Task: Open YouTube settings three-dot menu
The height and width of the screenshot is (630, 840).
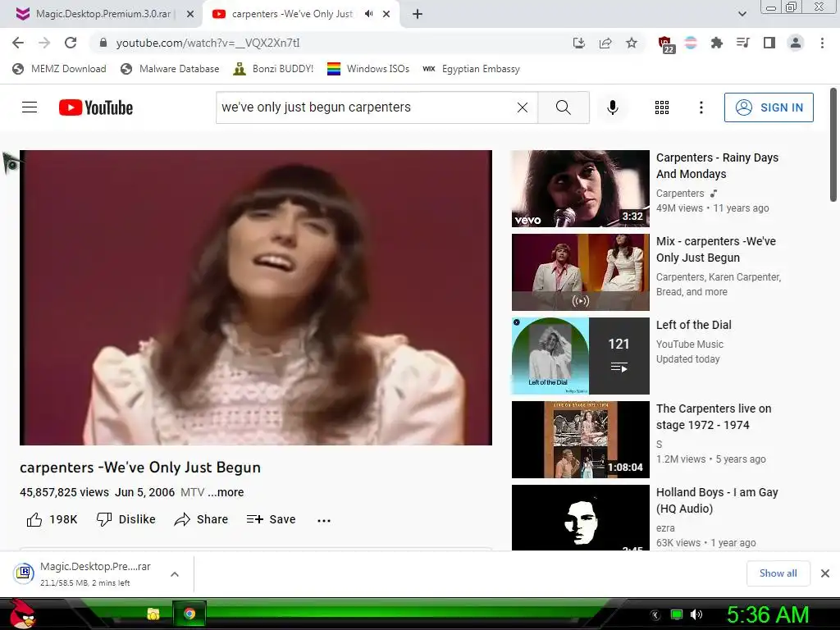Action: pyautogui.click(x=701, y=107)
